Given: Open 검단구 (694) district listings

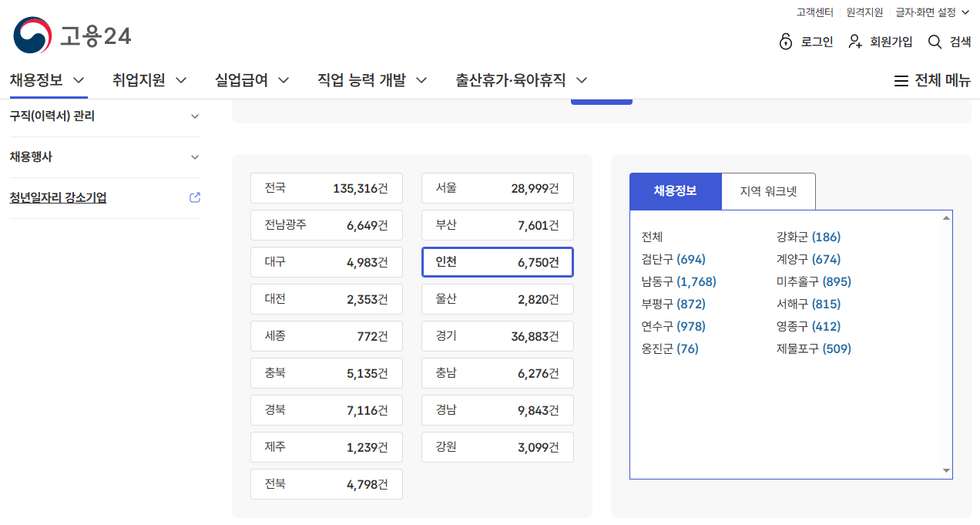Looking at the screenshot, I should [x=673, y=259].
